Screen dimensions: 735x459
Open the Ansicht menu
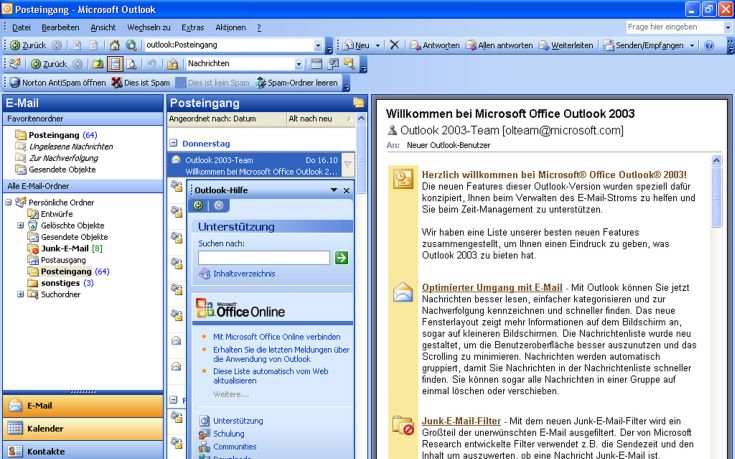click(103, 28)
